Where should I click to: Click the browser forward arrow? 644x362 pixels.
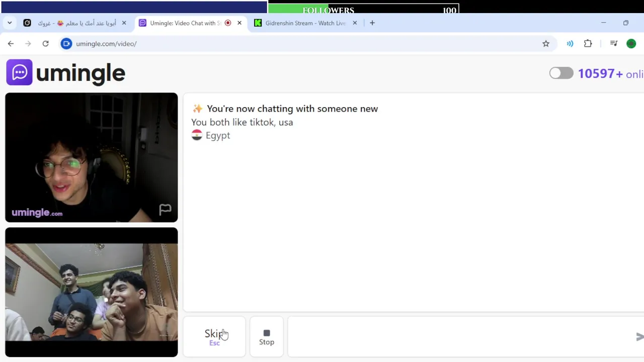coord(28,44)
